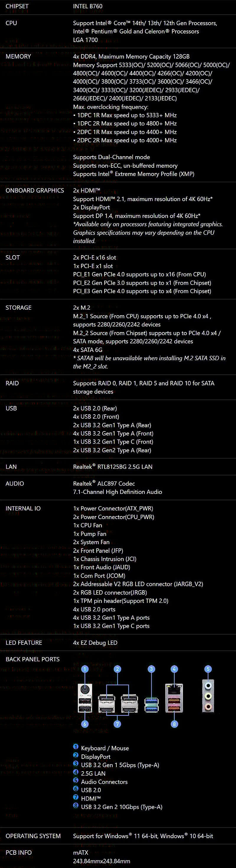The image size is (236, 868).
Task: Click legend bullet 3 beside USB 3.2 Gen 1
Action: 76,764
